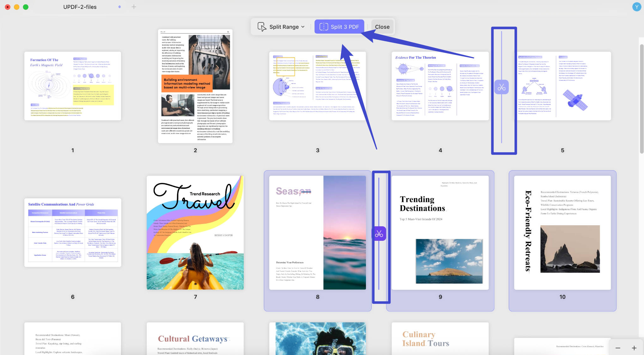The width and height of the screenshot is (644, 355).
Task: Select page 2 Building environment thumbnail
Action: pyautogui.click(x=195, y=86)
